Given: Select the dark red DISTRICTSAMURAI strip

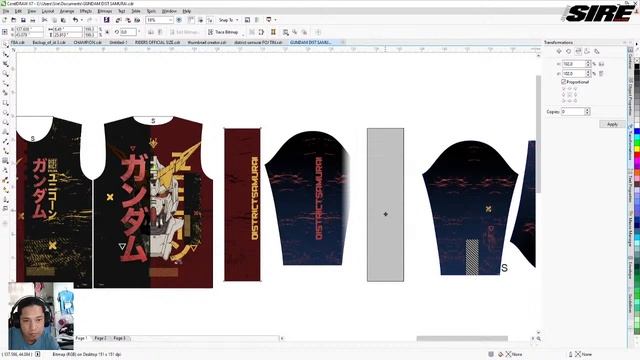Looking at the screenshot, I should pyautogui.click(x=242, y=205).
